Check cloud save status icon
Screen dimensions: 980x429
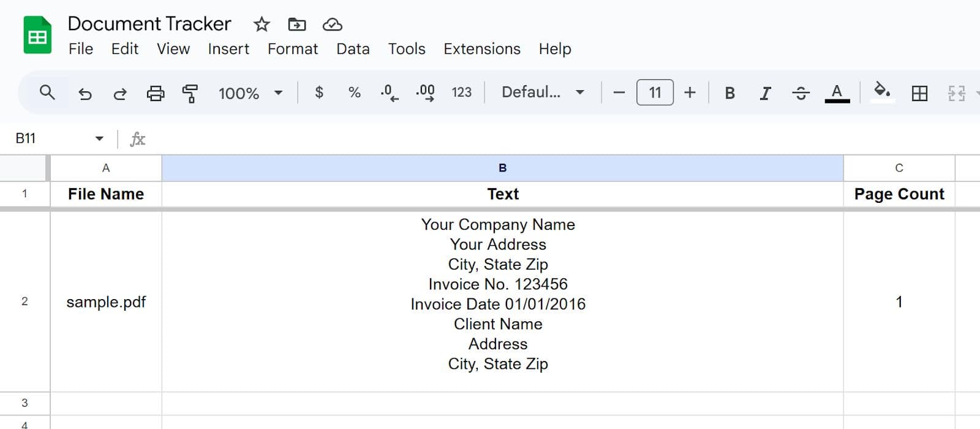coord(332,25)
